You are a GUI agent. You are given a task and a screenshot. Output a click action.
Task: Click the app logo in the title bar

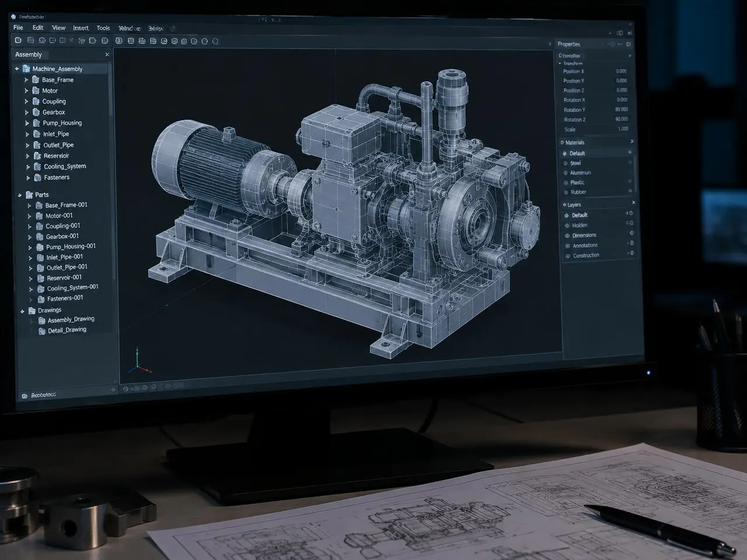pos(13,17)
